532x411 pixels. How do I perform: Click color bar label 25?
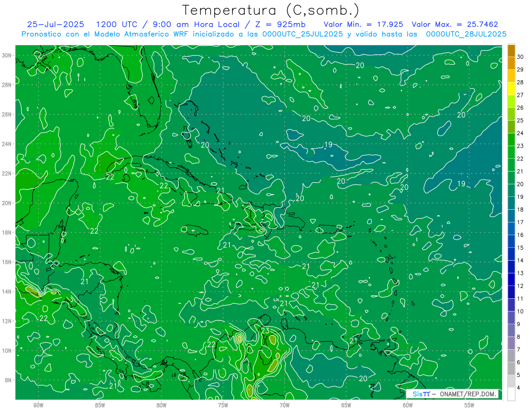[x=520, y=120]
